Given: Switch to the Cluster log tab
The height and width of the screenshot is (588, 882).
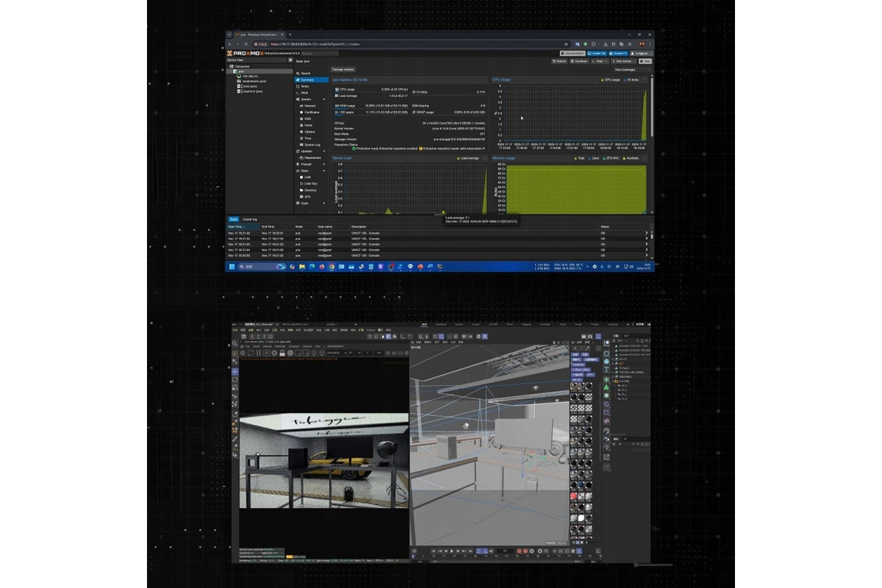Looking at the screenshot, I should 250,219.
